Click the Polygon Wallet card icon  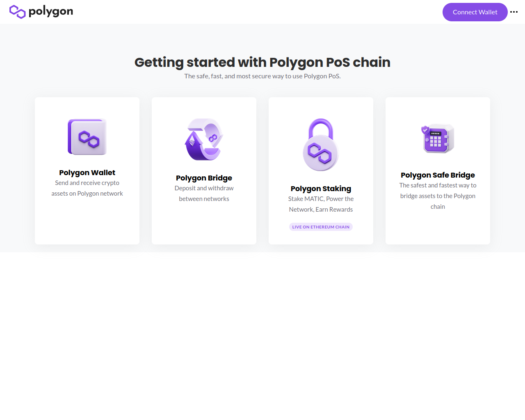tap(87, 137)
